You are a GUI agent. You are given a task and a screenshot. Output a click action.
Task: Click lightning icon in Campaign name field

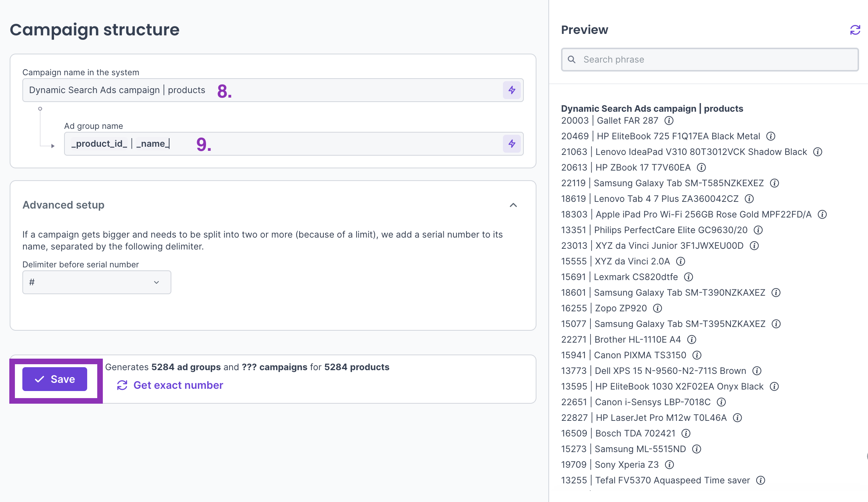point(511,90)
